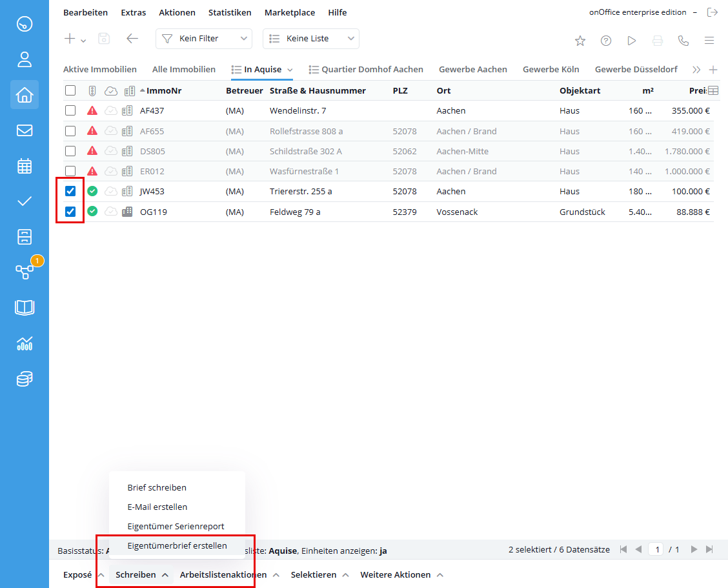
Task: Check the box for property AF655
Action: tap(70, 131)
